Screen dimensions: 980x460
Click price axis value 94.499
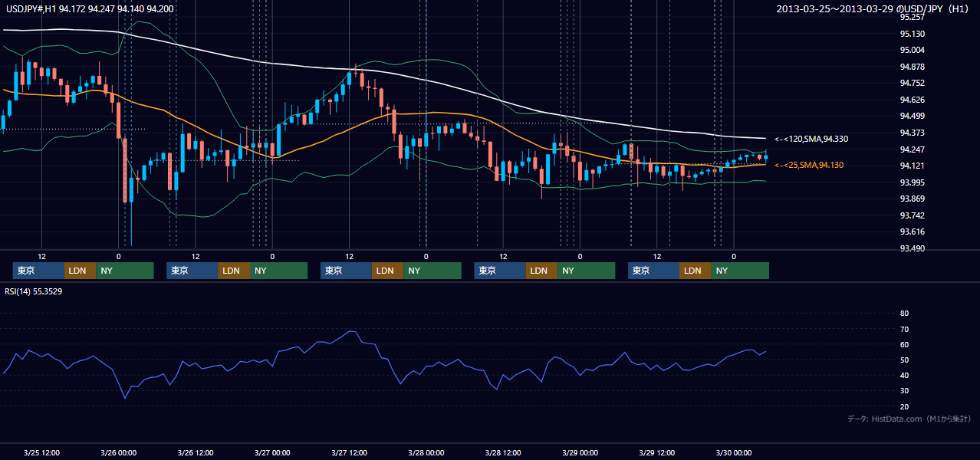pos(912,116)
